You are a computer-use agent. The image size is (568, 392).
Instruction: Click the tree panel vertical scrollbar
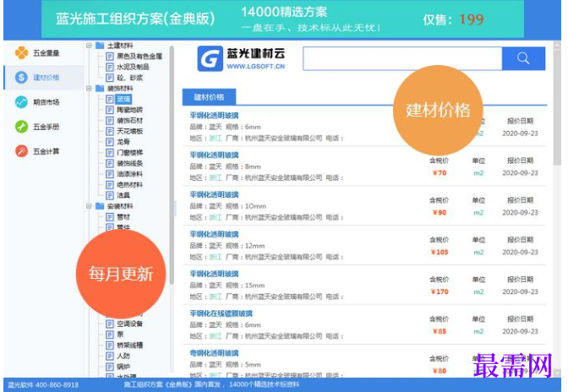(x=172, y=165)
